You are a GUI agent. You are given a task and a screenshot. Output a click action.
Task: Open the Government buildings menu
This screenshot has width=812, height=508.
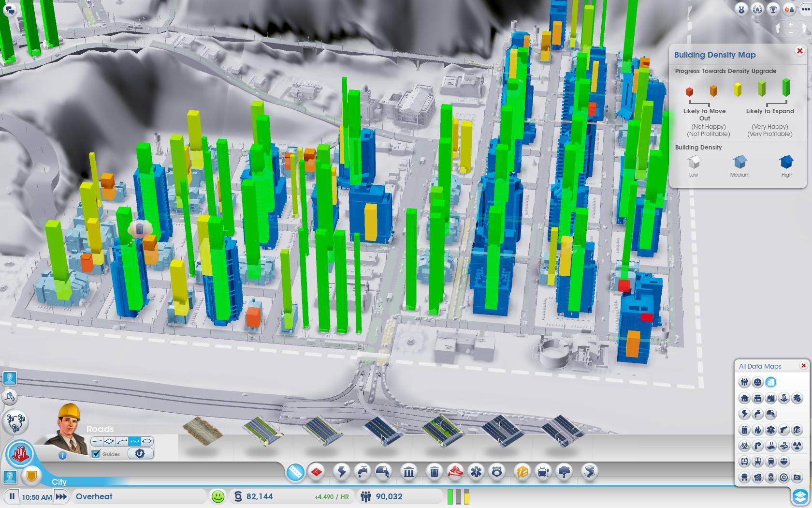coord(409,471)
